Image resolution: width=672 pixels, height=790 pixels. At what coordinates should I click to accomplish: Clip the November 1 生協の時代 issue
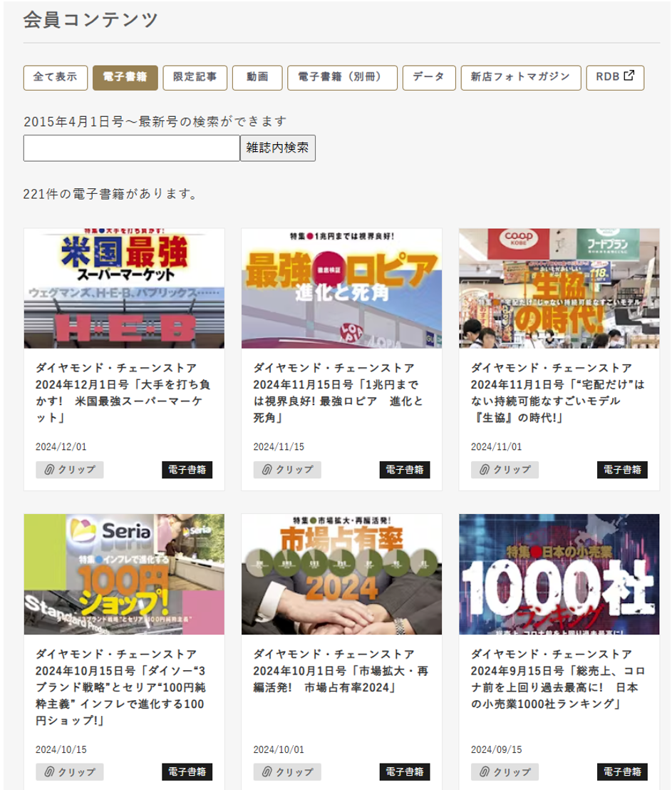coord(505,470)
